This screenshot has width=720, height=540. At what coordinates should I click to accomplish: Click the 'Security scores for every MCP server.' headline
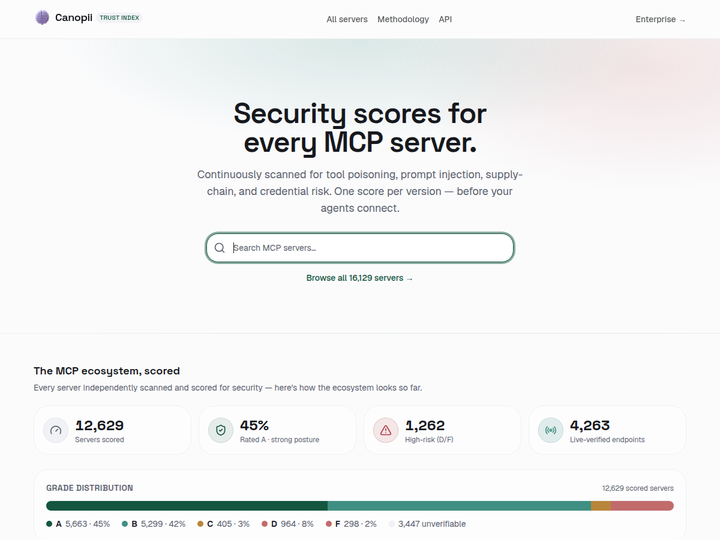(x=360, y=128)
